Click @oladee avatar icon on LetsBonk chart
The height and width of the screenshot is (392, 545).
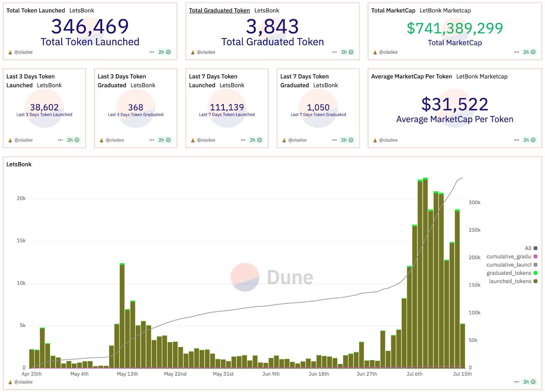[x=10, y=382]
